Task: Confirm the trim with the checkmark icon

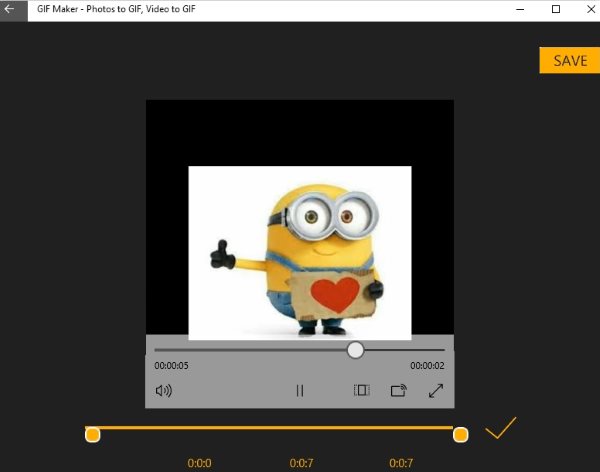Action: tap(500, 429)
